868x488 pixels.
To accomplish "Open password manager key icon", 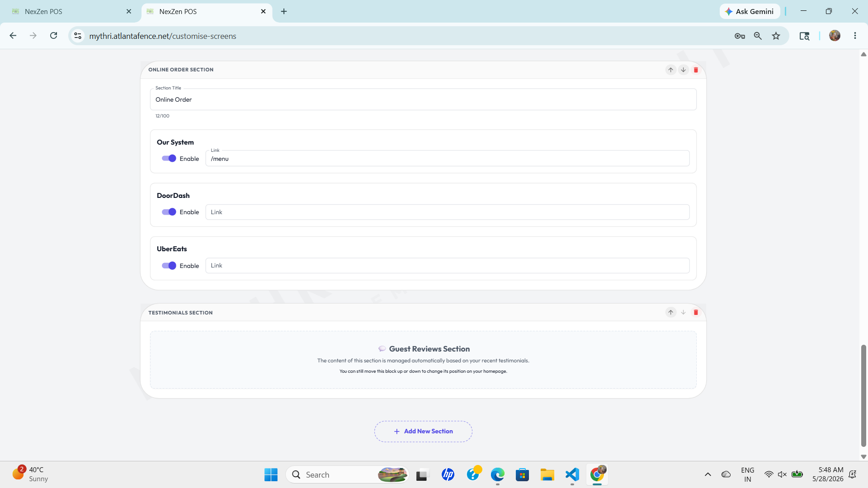I will pos(740,36).
